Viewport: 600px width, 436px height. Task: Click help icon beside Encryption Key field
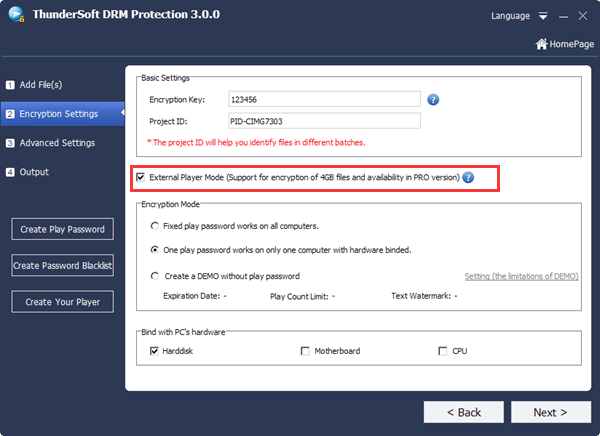433,99
